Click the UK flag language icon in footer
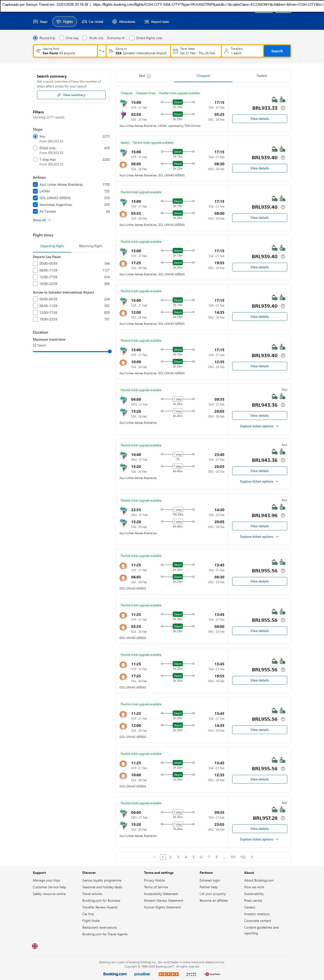The height and width of the screenshot is (980, 324). tap(35, 946)
